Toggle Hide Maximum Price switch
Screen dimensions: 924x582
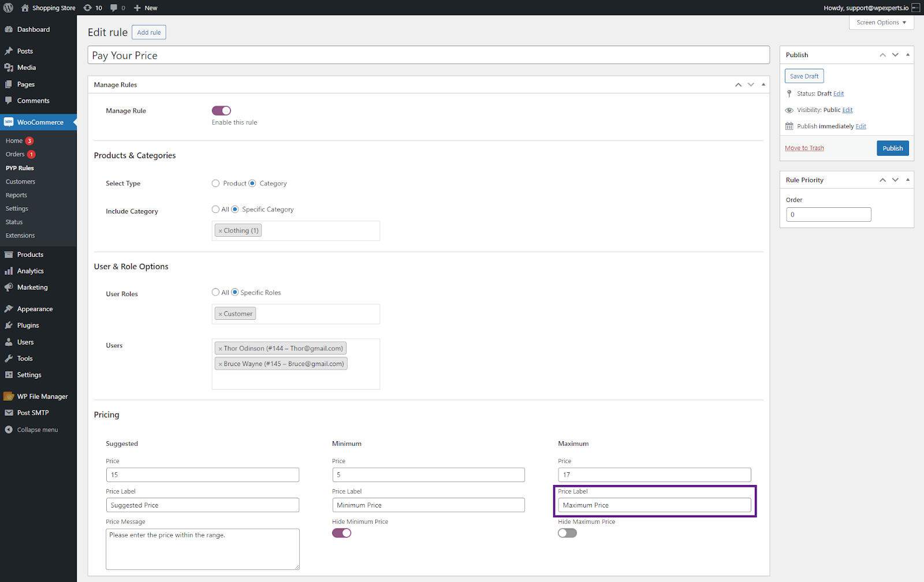point(567,533)
